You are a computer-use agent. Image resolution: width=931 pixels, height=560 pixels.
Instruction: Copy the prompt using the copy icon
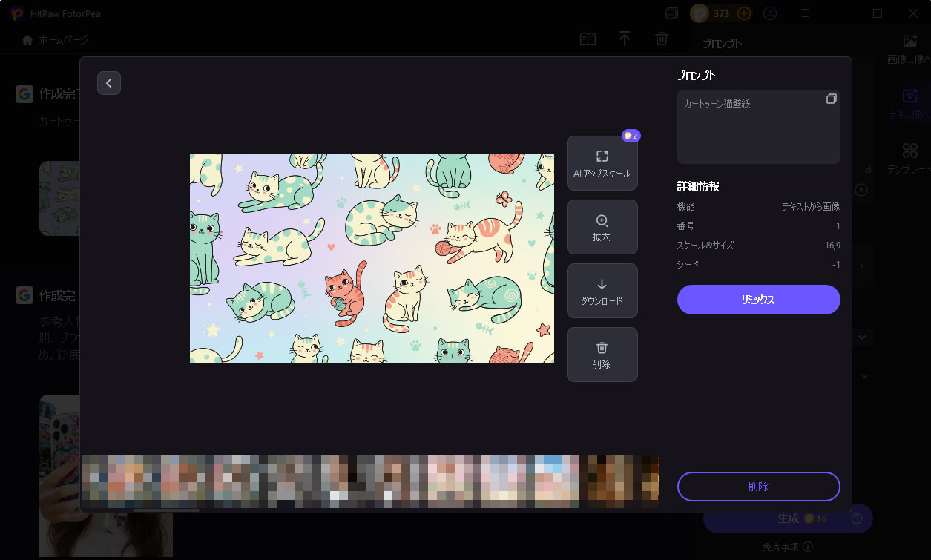(x=831, y=99)
